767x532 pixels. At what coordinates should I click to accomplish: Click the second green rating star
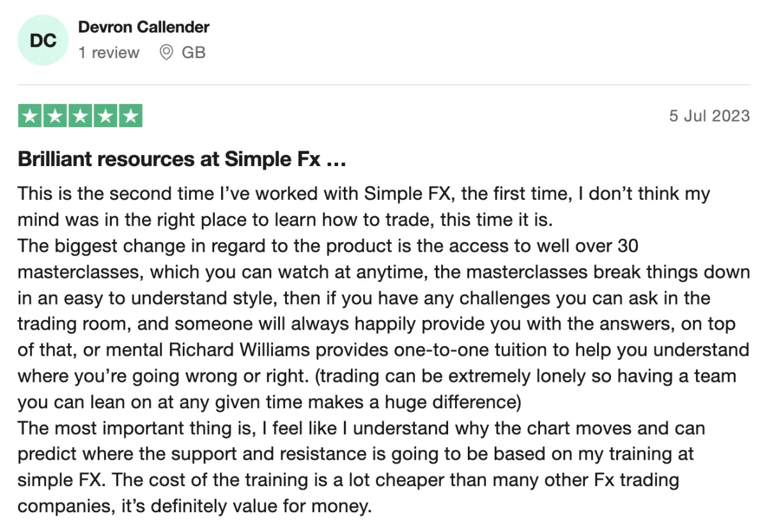pyautogui.click(x=55, y=116)
